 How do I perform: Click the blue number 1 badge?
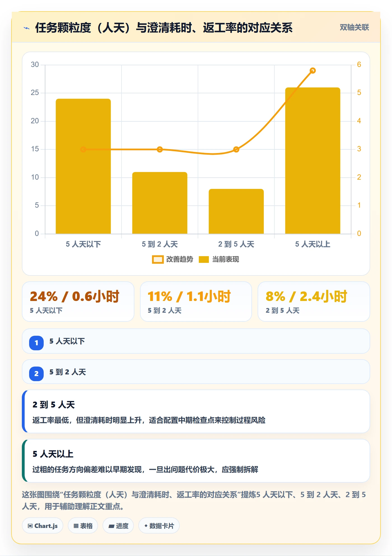[36, 343]
